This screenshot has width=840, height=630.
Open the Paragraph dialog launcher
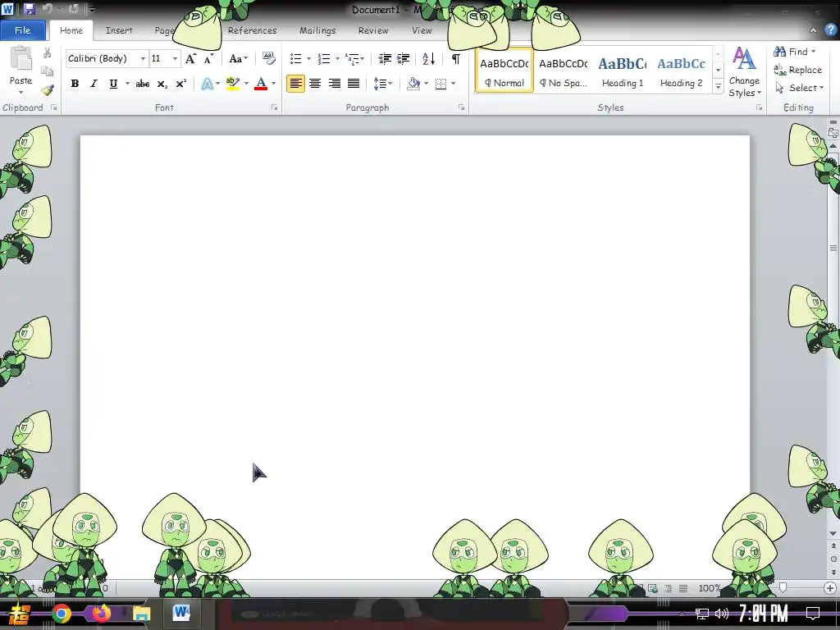tap(461, 107)
